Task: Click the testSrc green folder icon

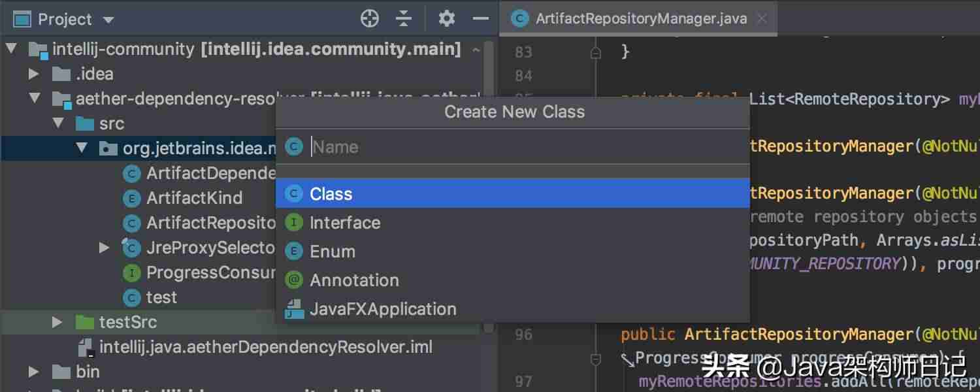Action: click(x=85, y=322)
